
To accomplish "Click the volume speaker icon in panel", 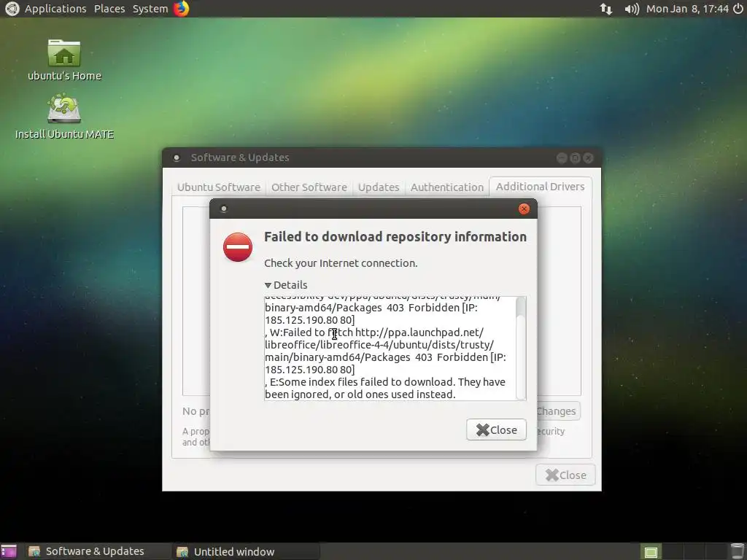I will click(631, 9).
